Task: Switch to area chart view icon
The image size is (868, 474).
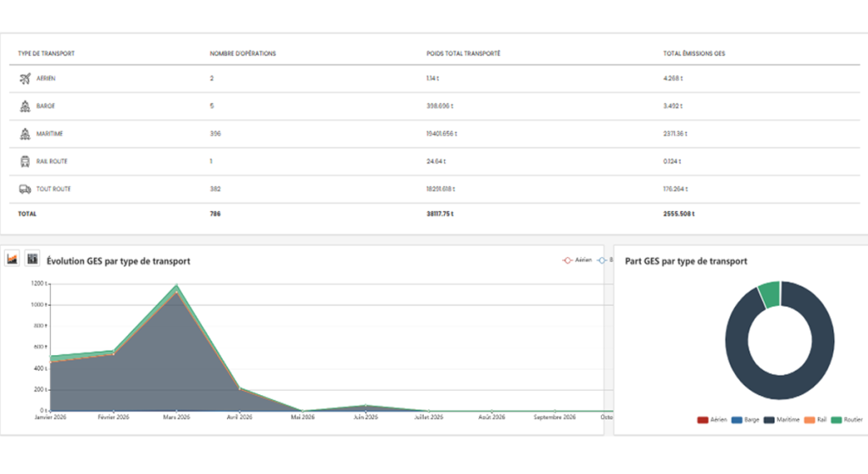Action: [12, 259]
